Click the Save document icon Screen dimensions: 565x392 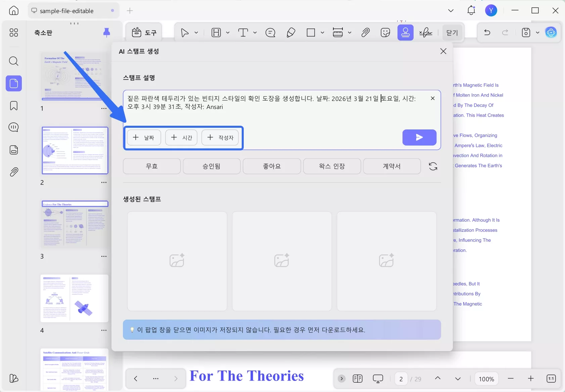point(527,33)
